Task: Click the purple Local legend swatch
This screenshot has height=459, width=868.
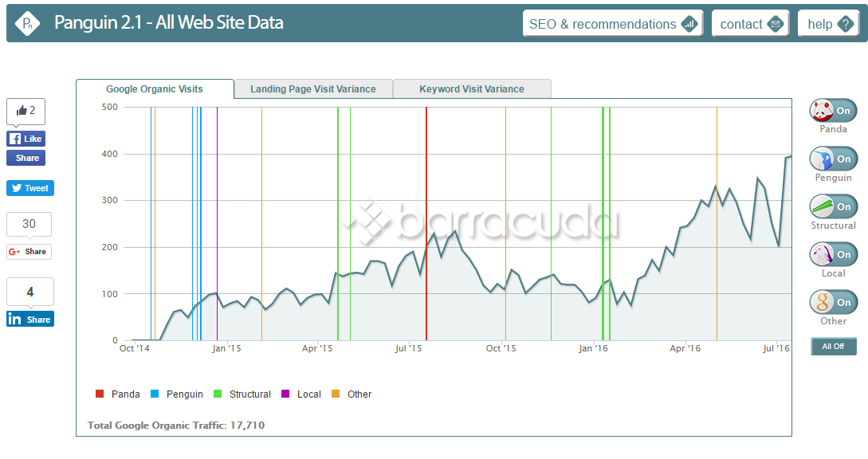Action: point(285,394)
